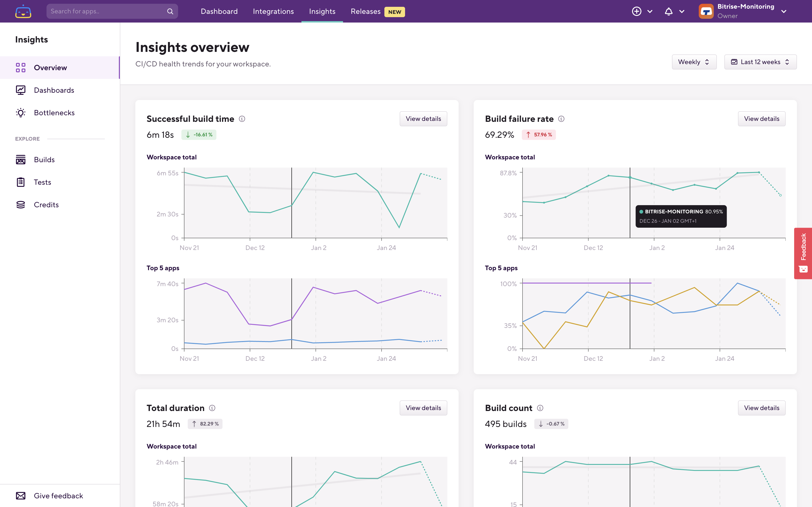
Task: Open the red Feedback side tab
Action: point(803,253)
